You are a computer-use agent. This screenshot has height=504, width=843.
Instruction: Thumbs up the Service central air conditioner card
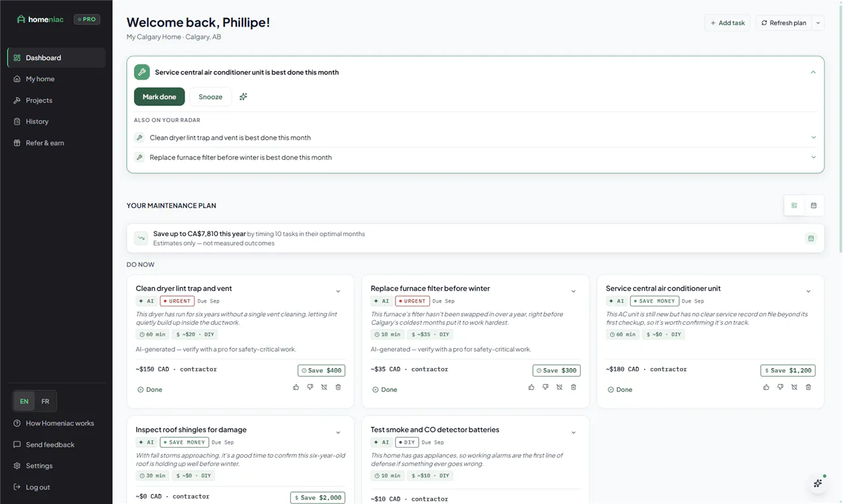click(766, 387)
